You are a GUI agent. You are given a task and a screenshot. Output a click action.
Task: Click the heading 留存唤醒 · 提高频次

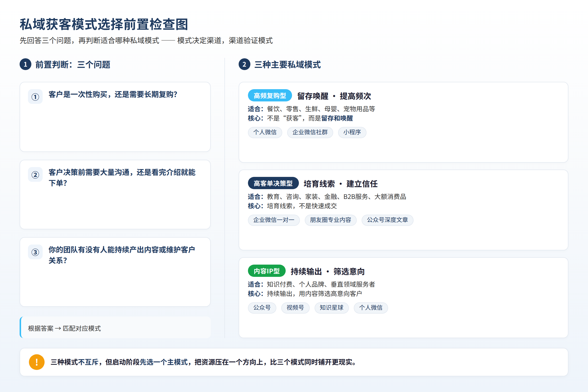pyautogui.click(x=334, y=96)
